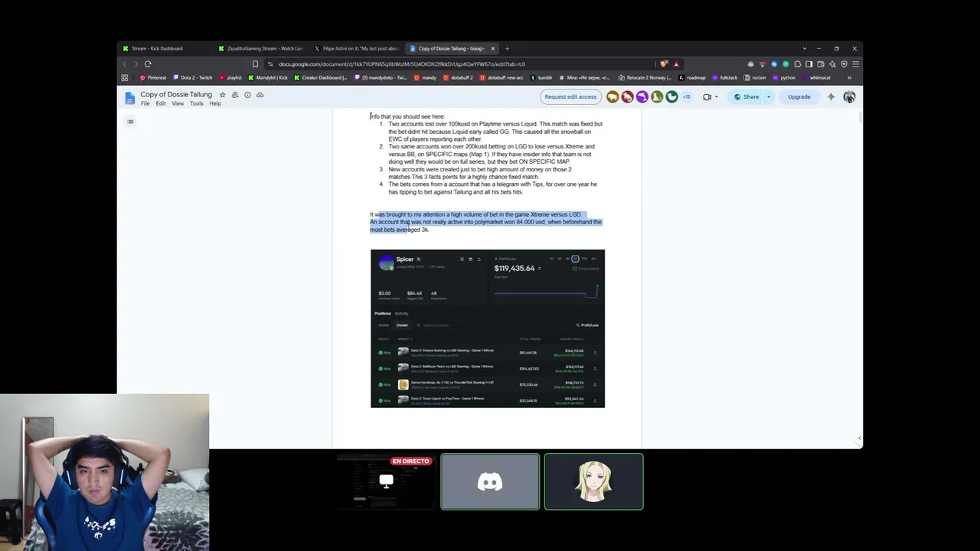Screen dimensions: 980x551
Task: Show hidden bookmarks with the overflow chevron
Action: 849,77
